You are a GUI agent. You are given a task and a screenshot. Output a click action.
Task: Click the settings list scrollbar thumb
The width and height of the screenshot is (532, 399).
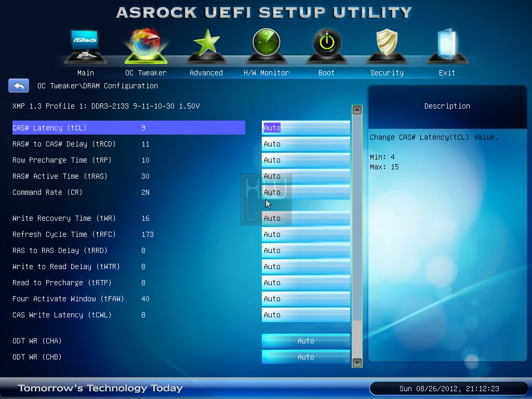[357, 218]
